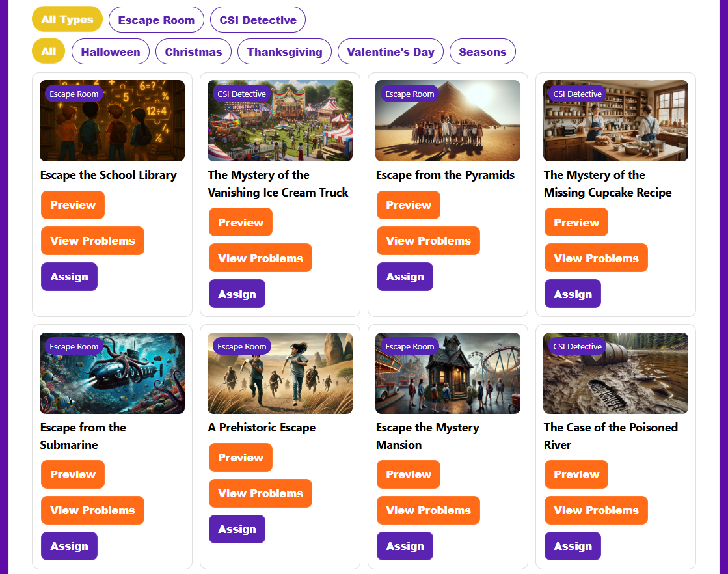This screenshot has height=574, width=728.
Task: Click the Escape Room badge on the mansion card
Action: click(x=409, y=346)
